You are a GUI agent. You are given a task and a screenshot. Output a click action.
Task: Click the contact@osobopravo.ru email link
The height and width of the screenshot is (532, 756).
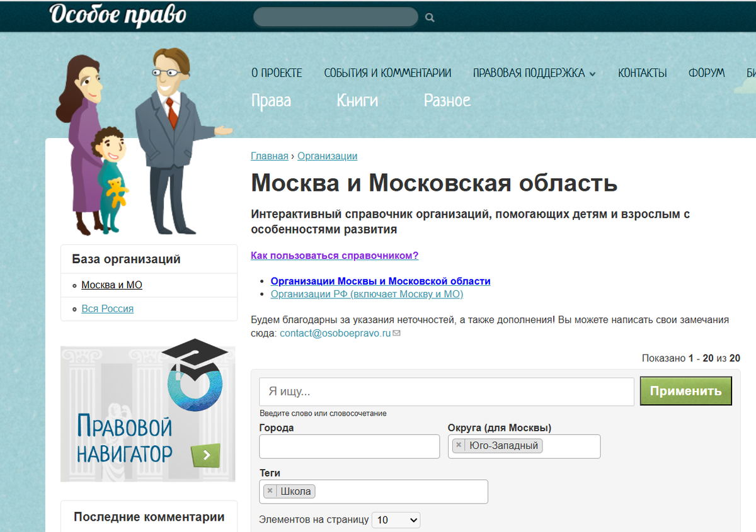335,333
